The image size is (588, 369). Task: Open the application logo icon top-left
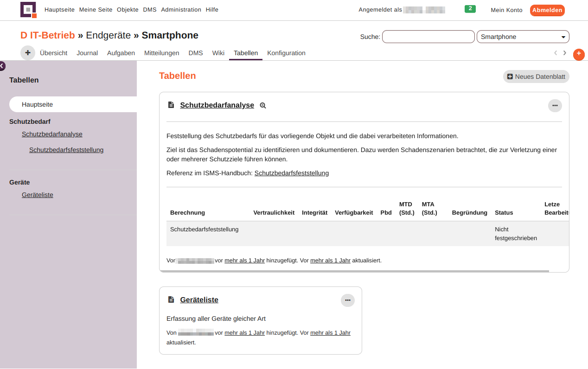pos(28,10)
